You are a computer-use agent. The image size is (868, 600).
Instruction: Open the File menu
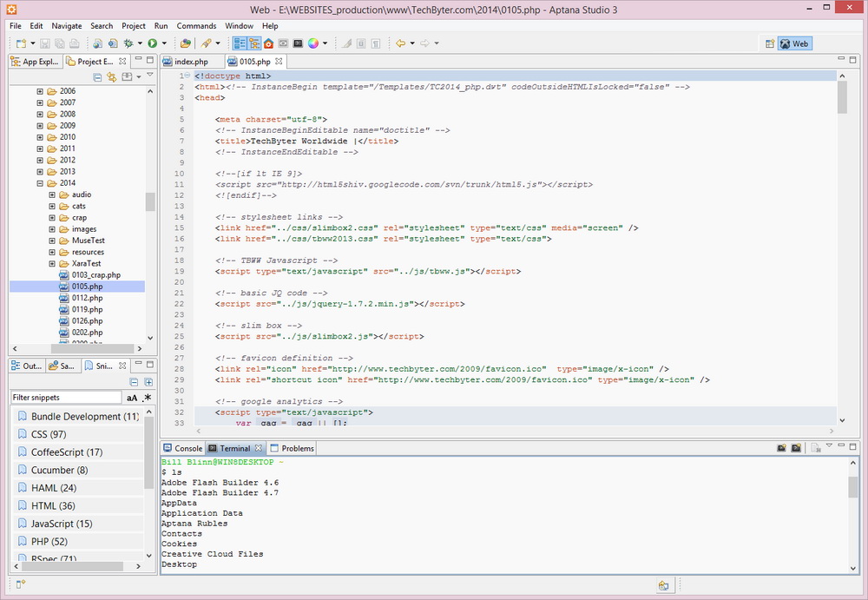(x=16, y=26)
